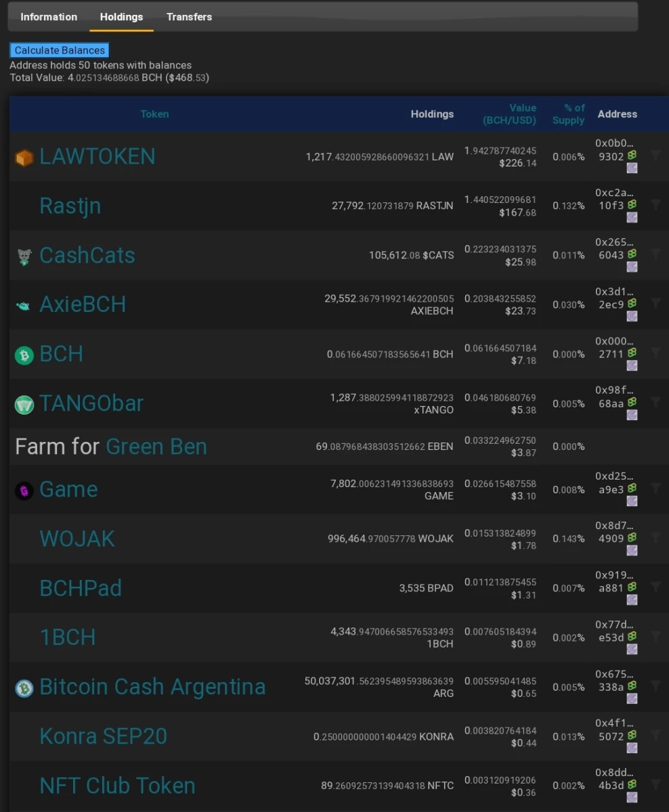
Task: Click the purple swirl icon under BCHPad address
Action: tap(632, 600)
